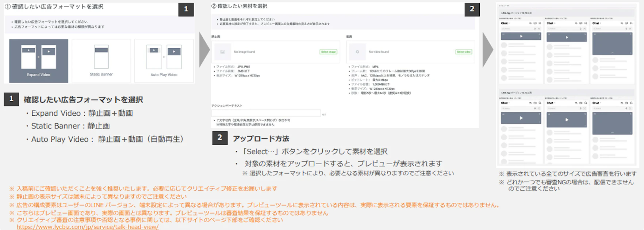Click the '表示されている全てのサイズで広告審査を行います' note
Image resolution: width=644 pixels, height=230 pixels.
tap(568, 174)
